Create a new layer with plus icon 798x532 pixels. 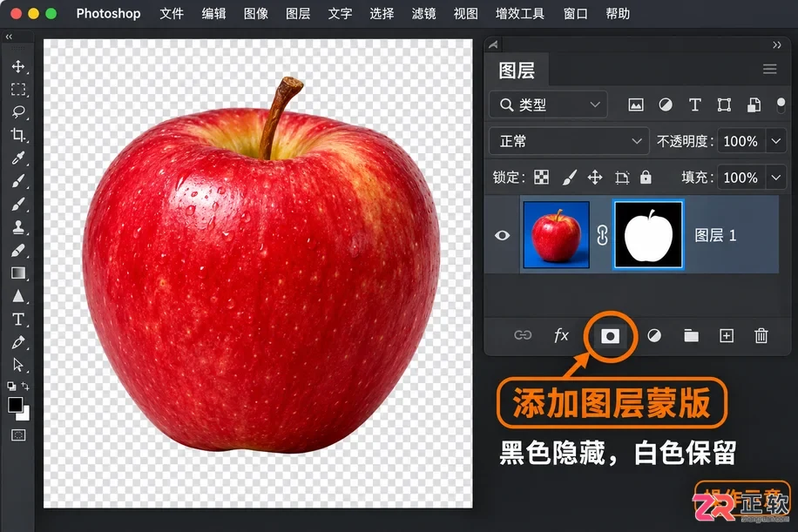727,336
